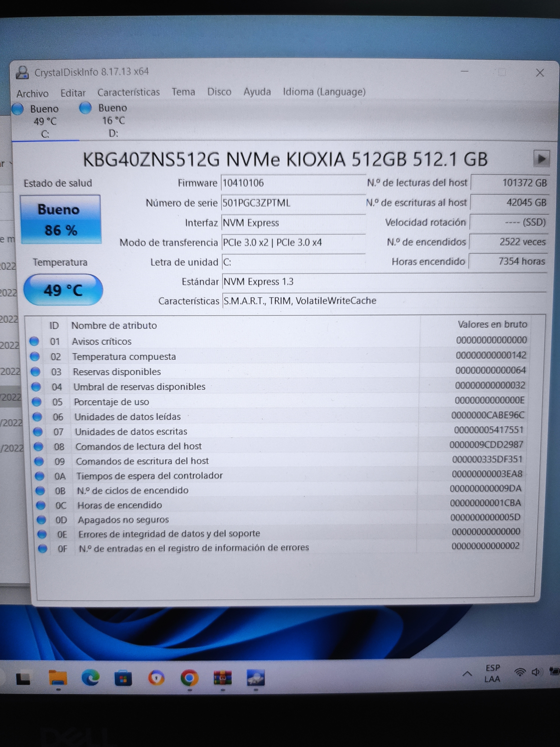Click the CrystalDiskInfo title bar icon
The image size is (560, 747).
pyautogui.click(x=22, y=73)
